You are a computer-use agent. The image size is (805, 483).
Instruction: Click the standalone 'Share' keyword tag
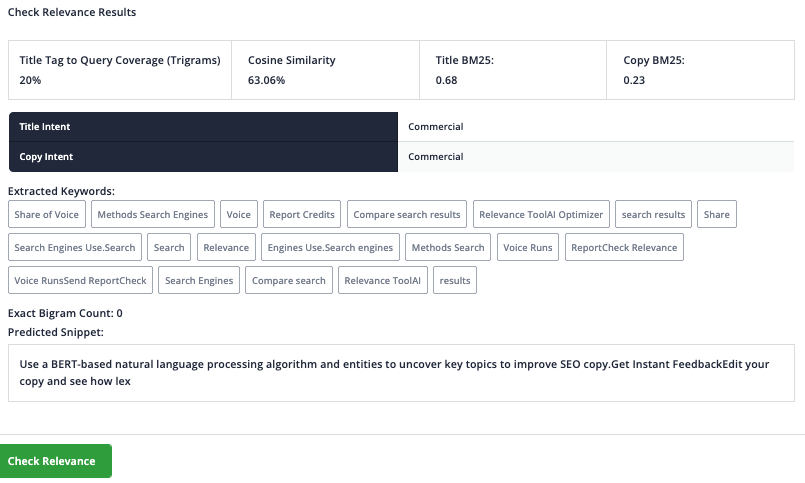coord(716,214)
